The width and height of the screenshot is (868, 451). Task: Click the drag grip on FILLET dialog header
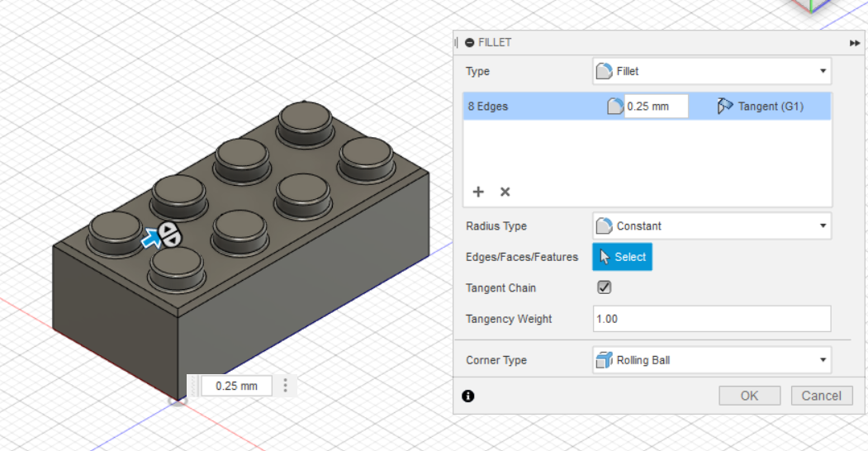[457, 43]
